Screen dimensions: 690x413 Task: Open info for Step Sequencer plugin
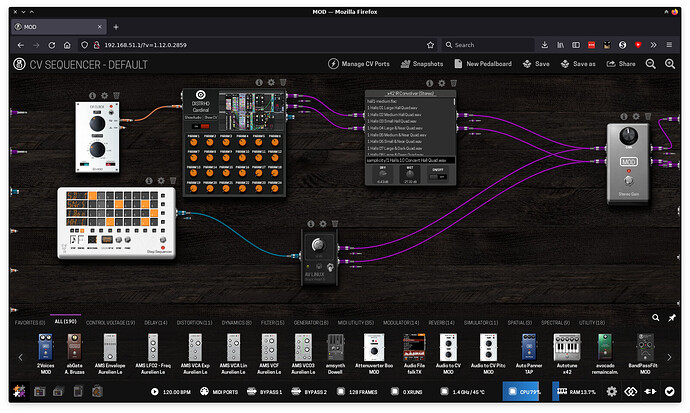tap(149, 181)
